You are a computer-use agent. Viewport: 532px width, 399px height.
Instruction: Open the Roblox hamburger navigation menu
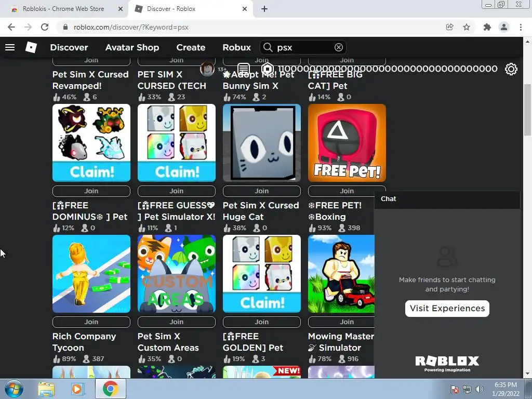pos(10,47)
